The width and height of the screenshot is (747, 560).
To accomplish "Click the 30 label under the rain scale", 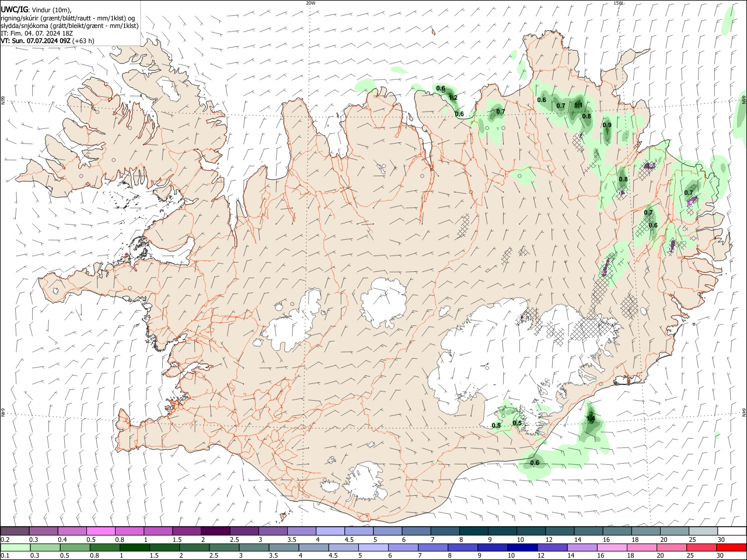I will pyautogui.click(x=721, y=556).
